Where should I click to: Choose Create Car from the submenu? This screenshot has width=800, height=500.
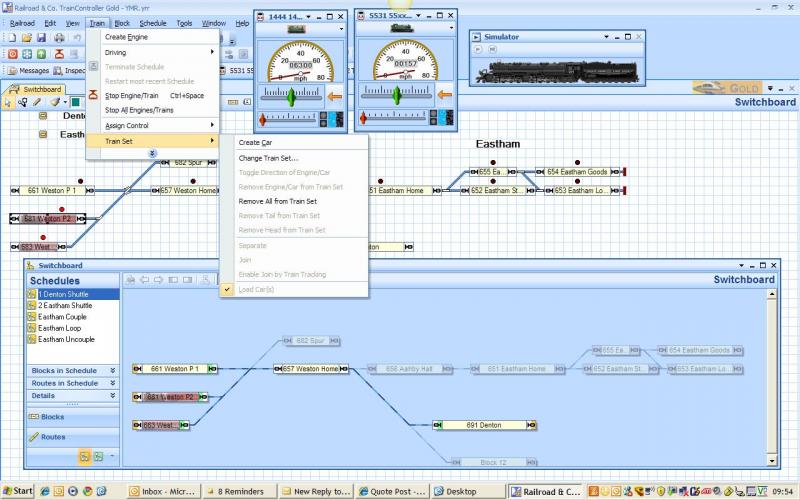[x=255, y=142]
